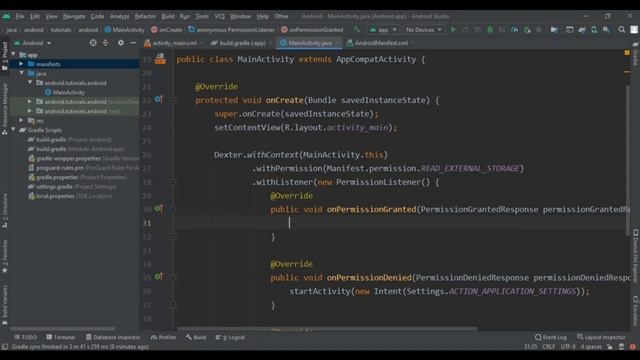Screen dimensions: 640x360
Task: Open the Layout Inspector
Action: [601, 337]
